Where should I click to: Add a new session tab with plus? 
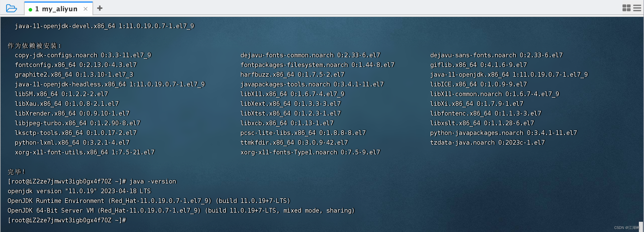[100, 8]
